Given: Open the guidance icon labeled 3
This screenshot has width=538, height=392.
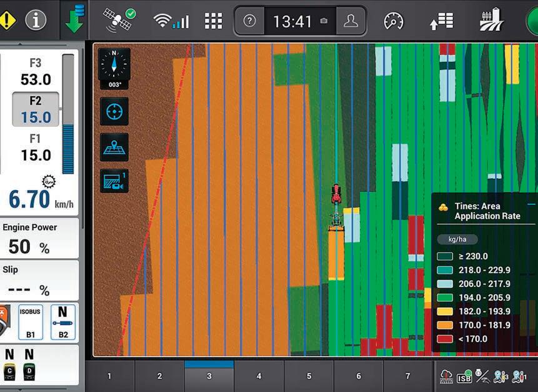Looking at the screenshot, I should click(501, 376).
